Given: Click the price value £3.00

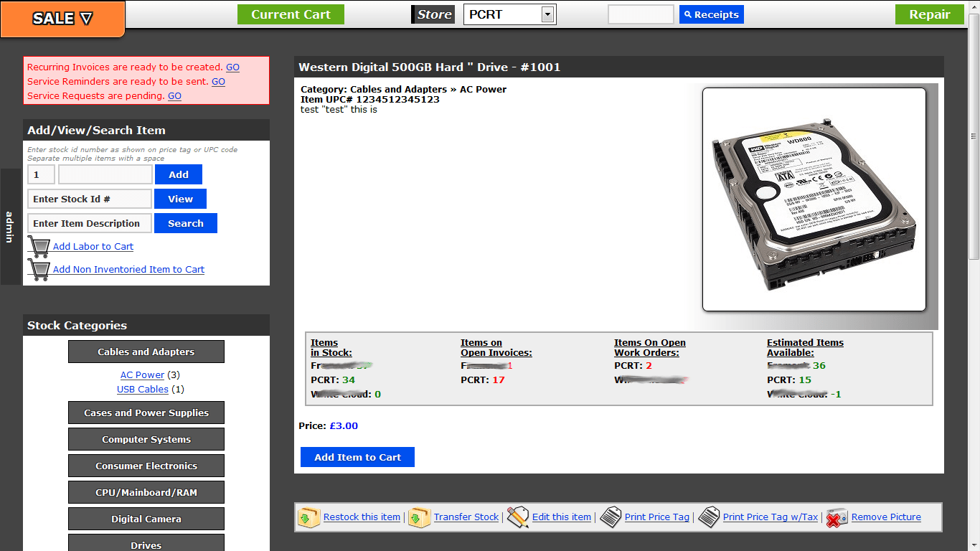Looking at the screenshot, I should click(x=344, y=426).
